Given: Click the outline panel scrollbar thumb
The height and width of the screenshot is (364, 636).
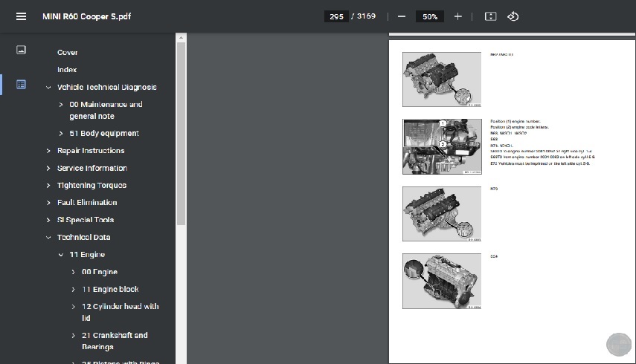Looking at the screenshot, I should pyautogui.click(x=182, y=134).
